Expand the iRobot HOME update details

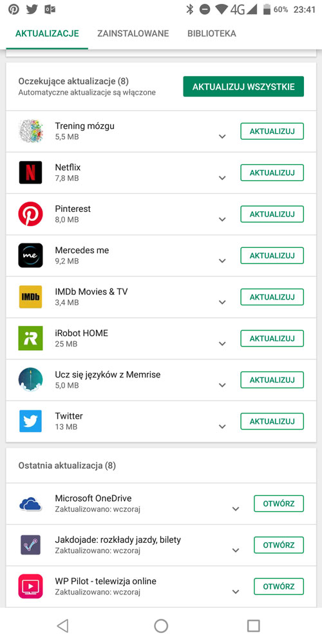tap(222, 343)
